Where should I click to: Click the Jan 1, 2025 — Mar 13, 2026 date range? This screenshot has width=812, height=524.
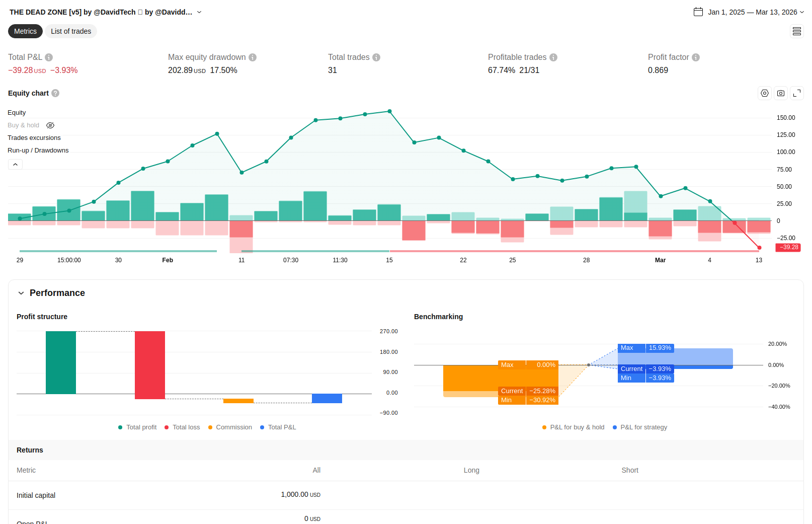[752, 12]
